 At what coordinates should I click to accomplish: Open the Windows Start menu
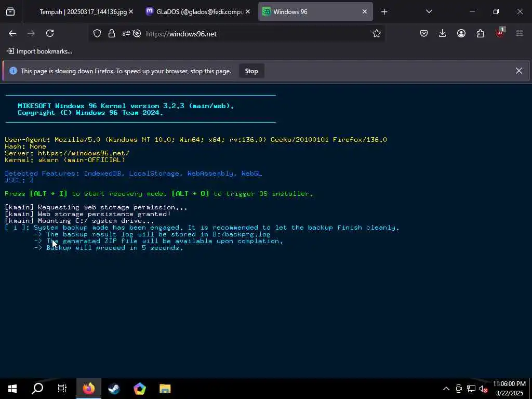click(12, 389)
